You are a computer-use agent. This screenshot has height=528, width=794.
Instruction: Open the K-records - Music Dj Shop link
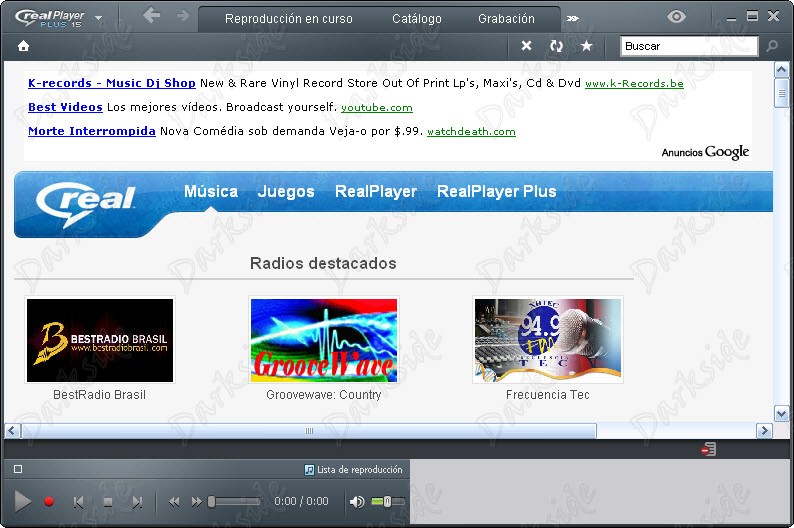pyautogui.click(x=112, y=83)
